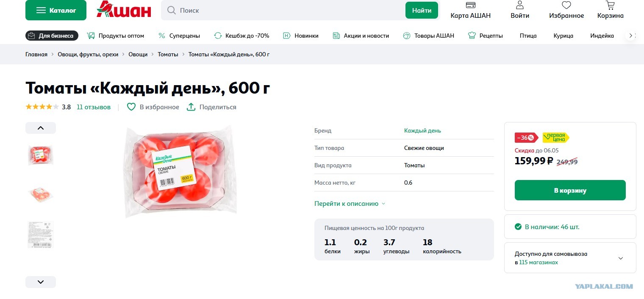Image resolution: width=644 pixels, height=299 pixels.
Task: Add product В избранное
Action: [x=153, y=107]
